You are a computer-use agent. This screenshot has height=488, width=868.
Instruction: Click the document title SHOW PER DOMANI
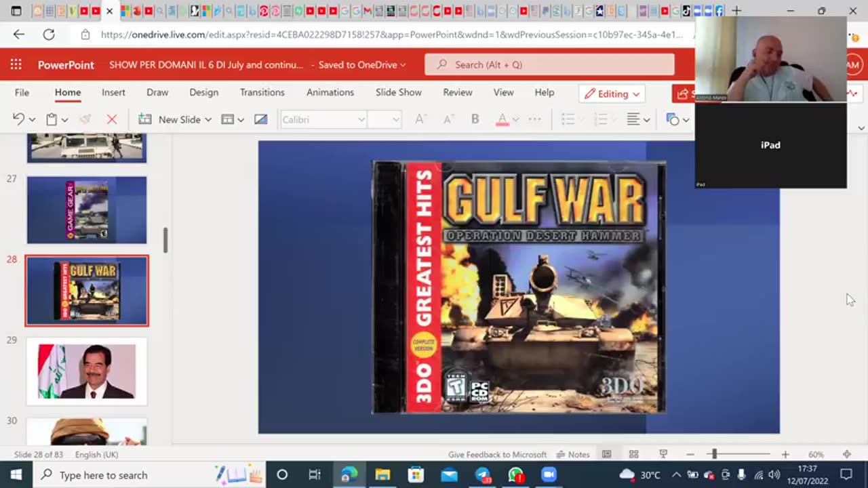point(206,65)
